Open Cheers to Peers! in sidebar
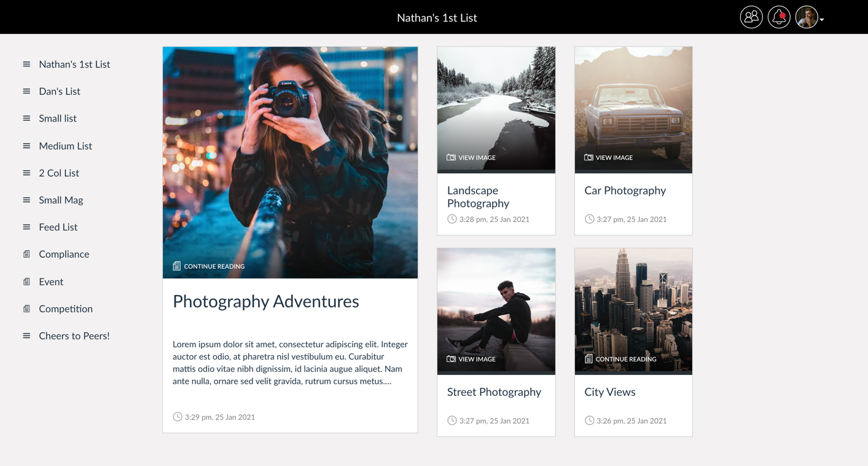Screen dimensions: 868x466 pyautogui.click(x=74, y=336)
